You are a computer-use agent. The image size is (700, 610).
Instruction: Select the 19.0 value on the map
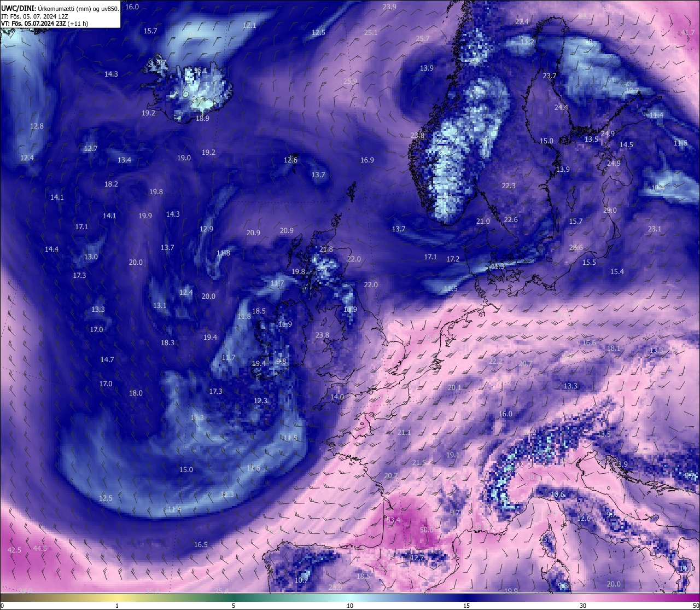(x=184, y=158)
